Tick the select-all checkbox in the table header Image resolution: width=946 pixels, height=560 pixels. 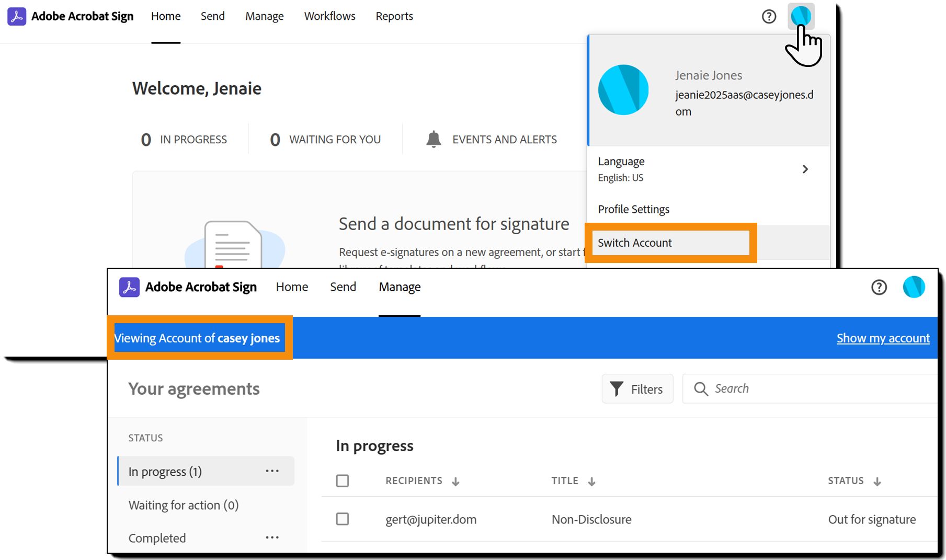point(343,481)
